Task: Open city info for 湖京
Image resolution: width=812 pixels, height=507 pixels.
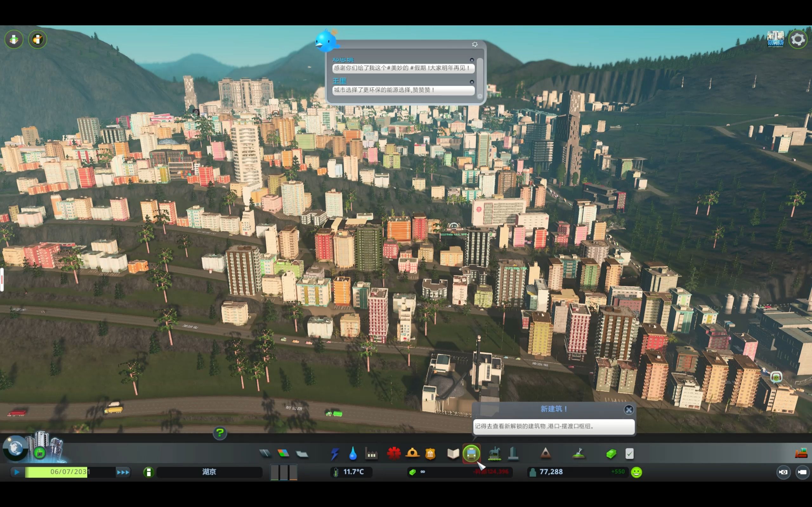Action: pos(209,472)
